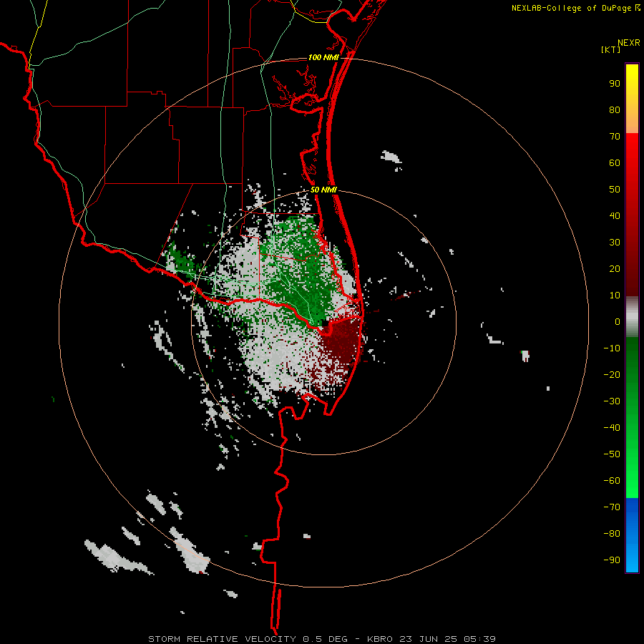Image resolution: width=644 pixels, height=644 pixels.
Task: Click the NEXR label above the color scale
Action: click(x=628, y=43)
